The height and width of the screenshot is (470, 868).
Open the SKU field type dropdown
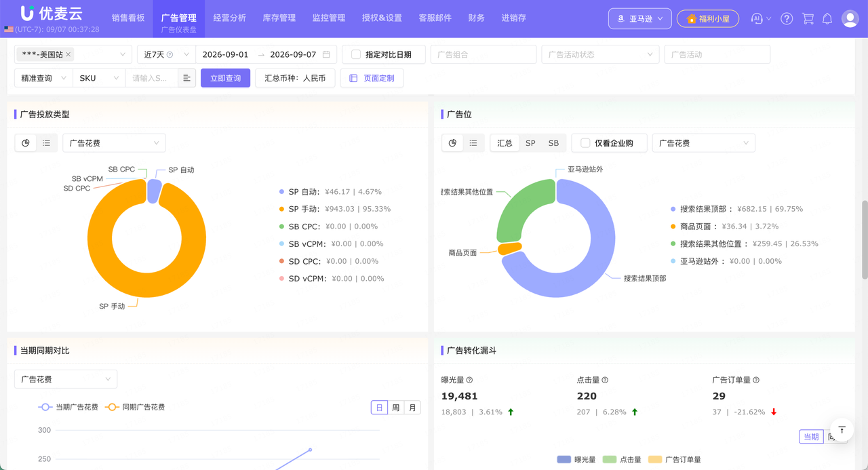point(99,78)
